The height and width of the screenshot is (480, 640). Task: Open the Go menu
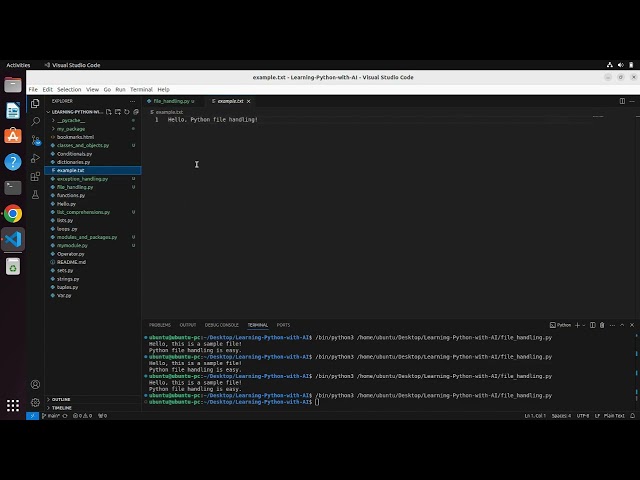(107, 89)
